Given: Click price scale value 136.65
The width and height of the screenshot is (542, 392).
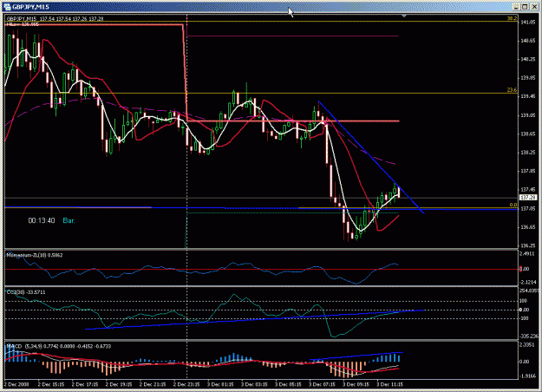Looking at the screenshot, I should click(528, 227).
